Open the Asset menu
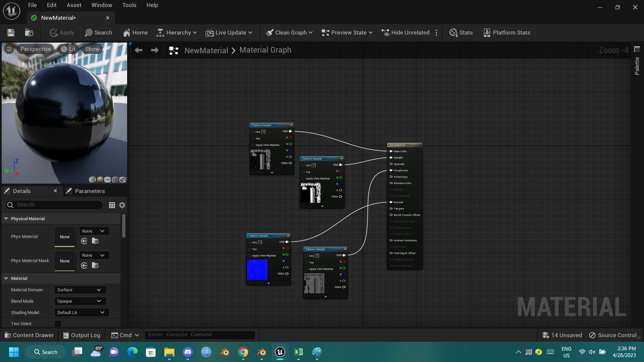Screen dimensions: 644x362 coord(74,5)
